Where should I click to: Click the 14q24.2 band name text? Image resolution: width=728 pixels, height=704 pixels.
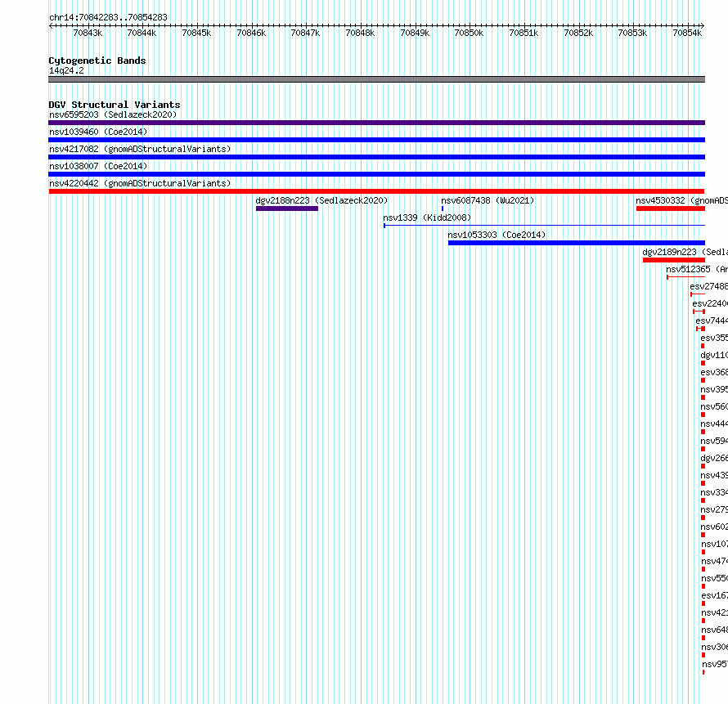coord(66,70)
